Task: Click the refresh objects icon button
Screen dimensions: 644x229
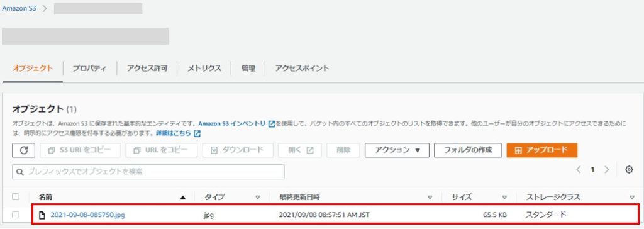Action: tap(23, 150)
